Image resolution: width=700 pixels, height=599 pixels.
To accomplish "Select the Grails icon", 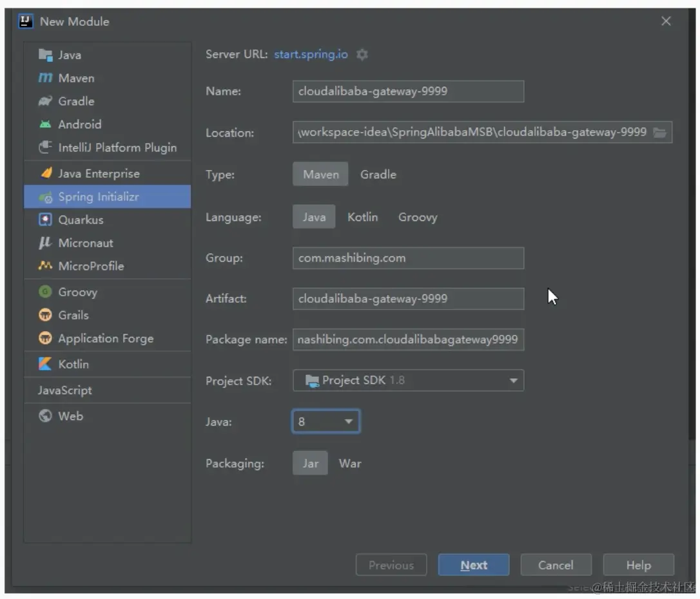I will coord(45,315).
